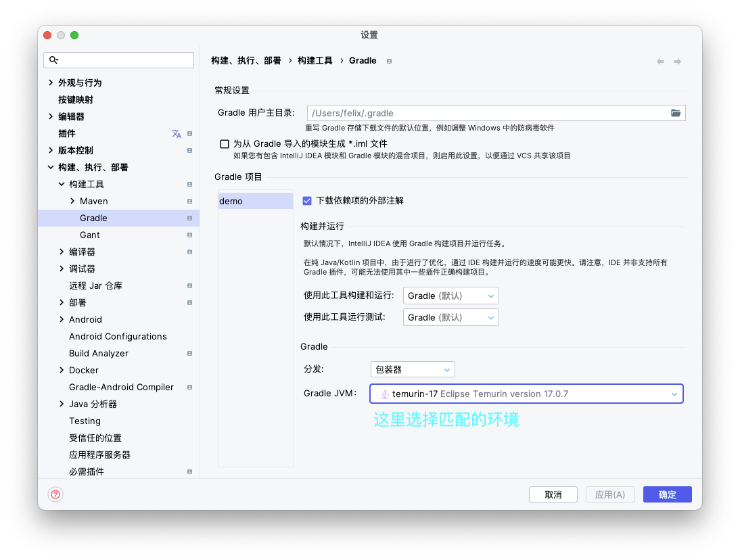This screenshot has width=740, height=560.
Task: Click the translate icon beside 插件
Action: tap(177, 134)
